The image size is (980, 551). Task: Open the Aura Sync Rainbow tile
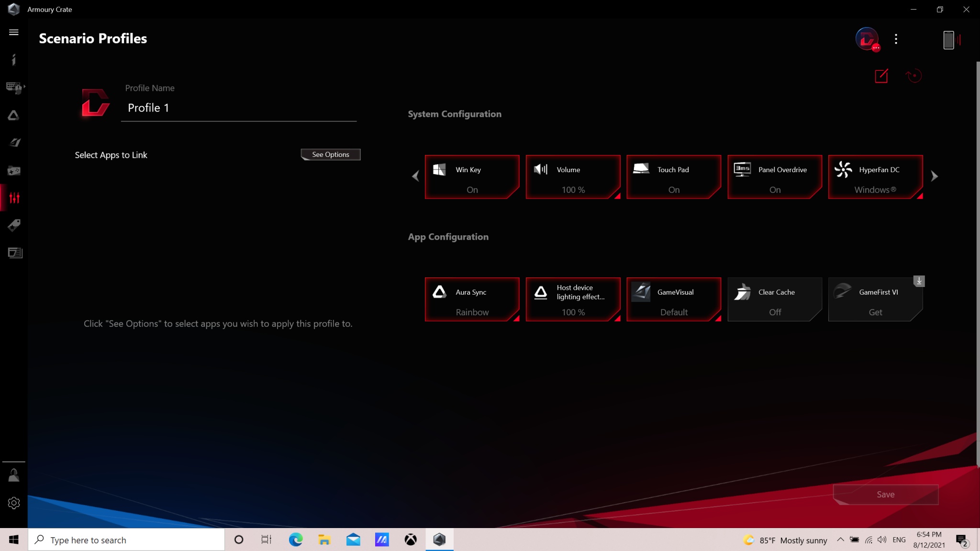click(472, 299)
